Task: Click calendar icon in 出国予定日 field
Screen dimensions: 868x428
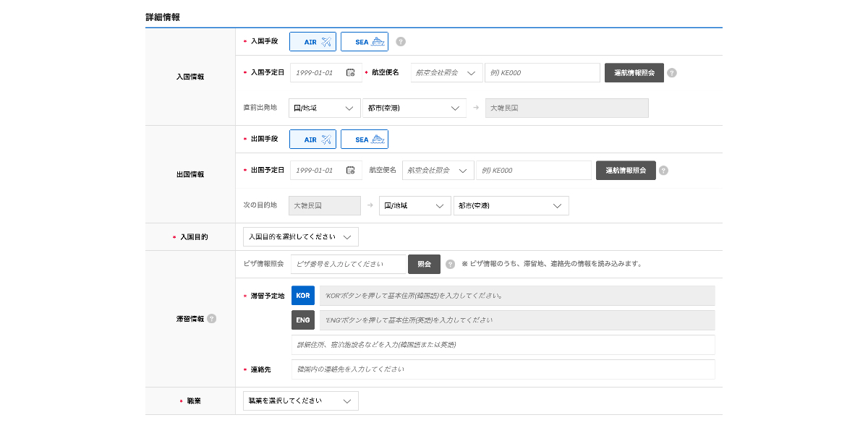Action: pyautogui.click(x=350, y=171)
